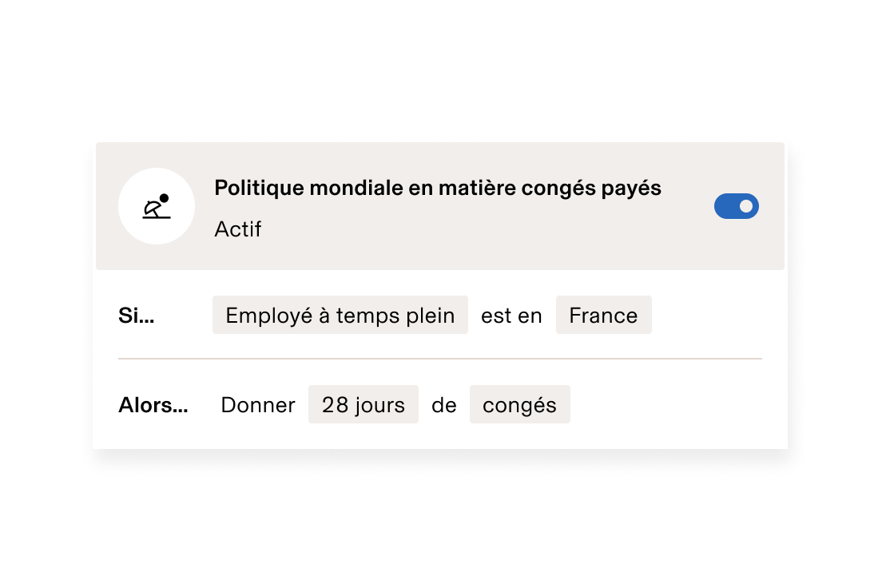Change the 'France' location chip

point(603,315)
